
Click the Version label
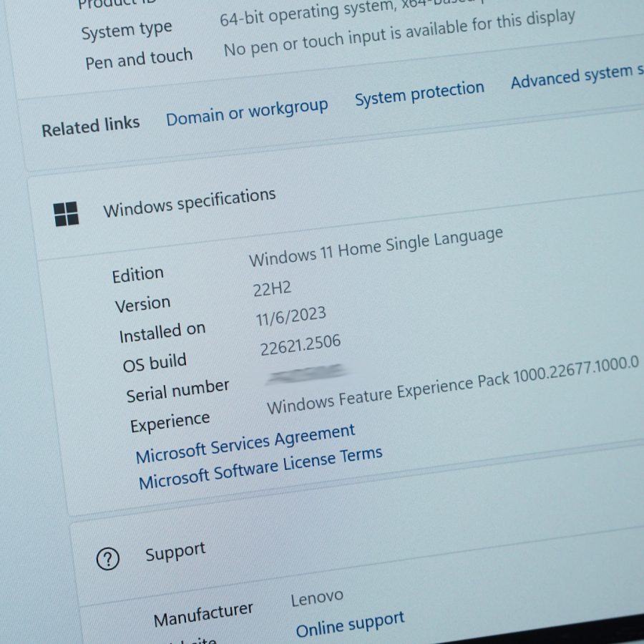point(142,305)
